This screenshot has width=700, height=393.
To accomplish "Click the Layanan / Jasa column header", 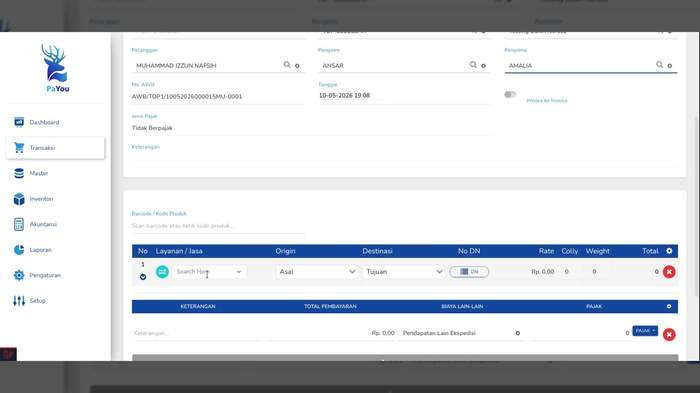I will (x=179, y=251).
